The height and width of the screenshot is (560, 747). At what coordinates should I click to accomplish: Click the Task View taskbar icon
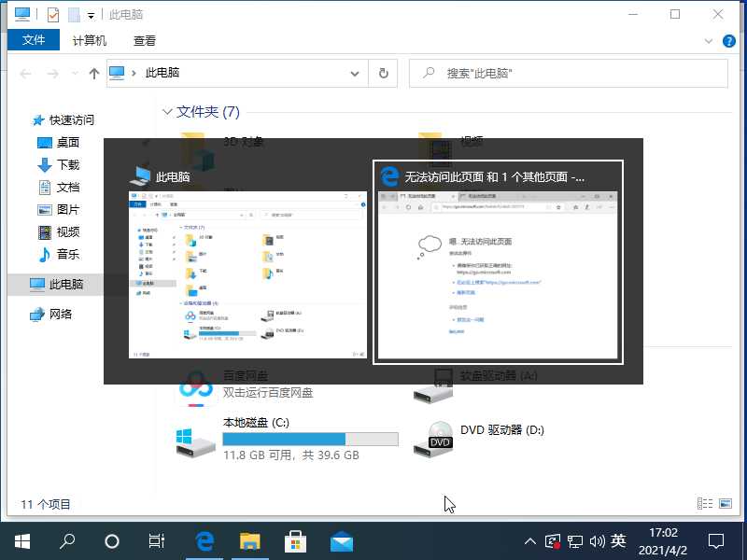157,540
